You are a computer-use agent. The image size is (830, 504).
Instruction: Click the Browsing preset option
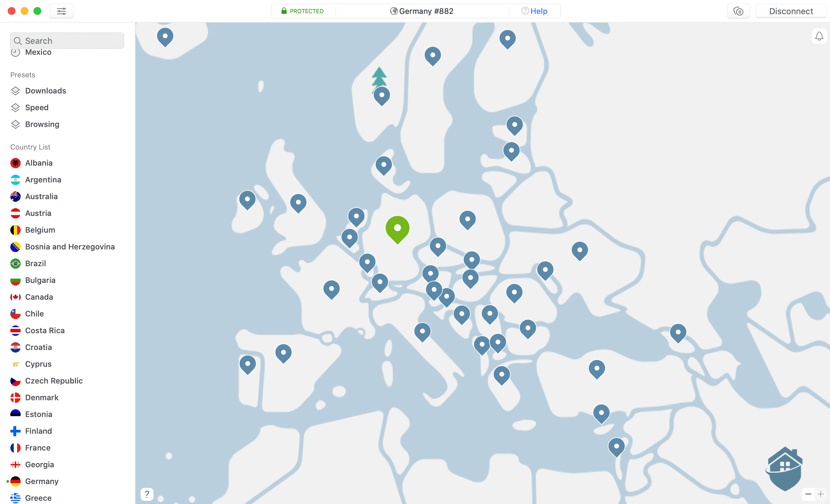click(x=42, y=124)
